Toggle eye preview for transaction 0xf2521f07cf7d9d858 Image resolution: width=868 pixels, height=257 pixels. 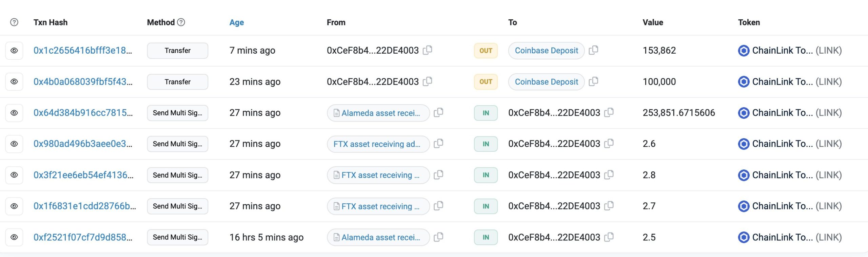14,237
